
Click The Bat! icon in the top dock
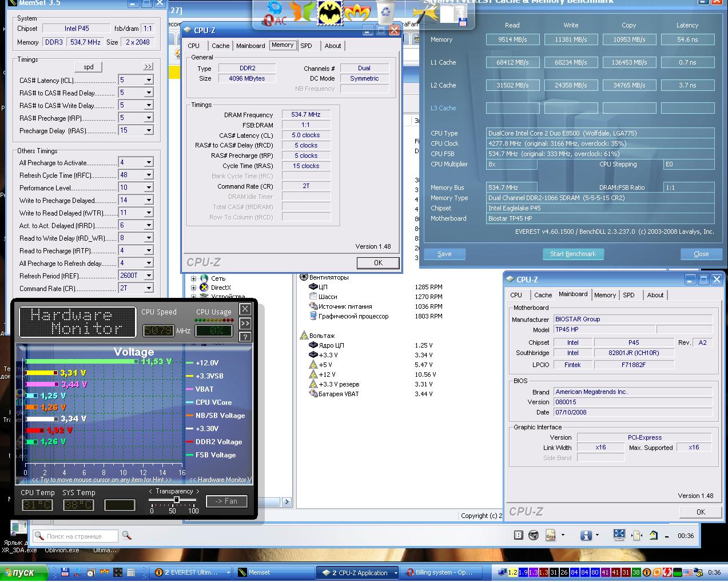331,12
